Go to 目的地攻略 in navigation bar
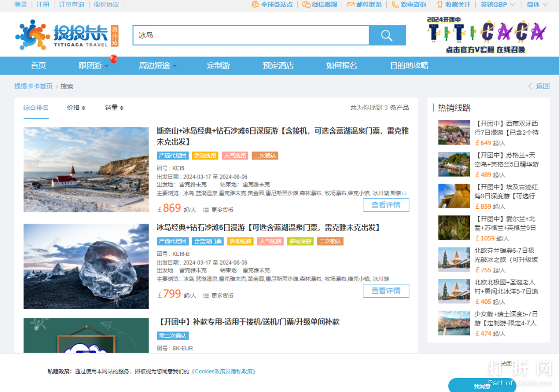Image resolution: width=559 pixels, height=392 pixels. [409, 66]
